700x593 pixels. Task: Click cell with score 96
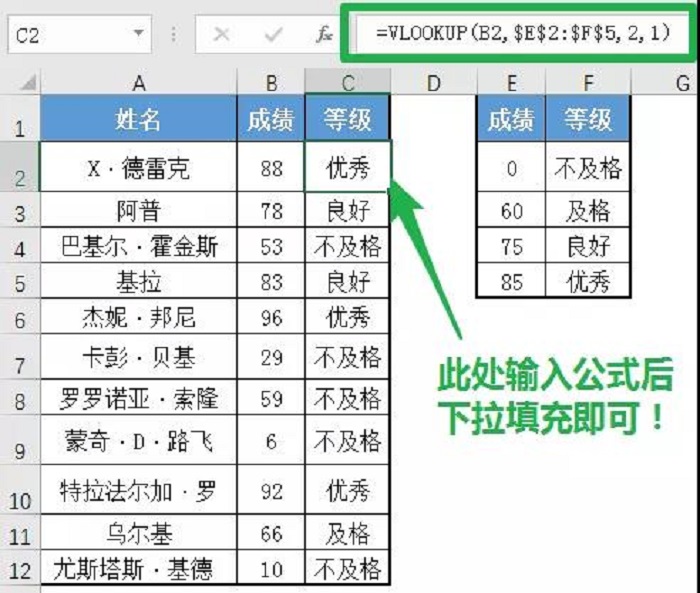click(x=271, y=317)
